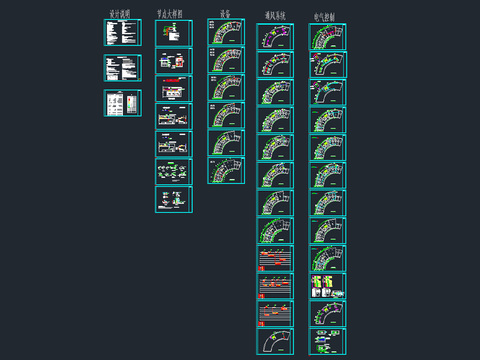Select first plan sheet under 电气控制
480x360 pixels.
coord(327,37)
